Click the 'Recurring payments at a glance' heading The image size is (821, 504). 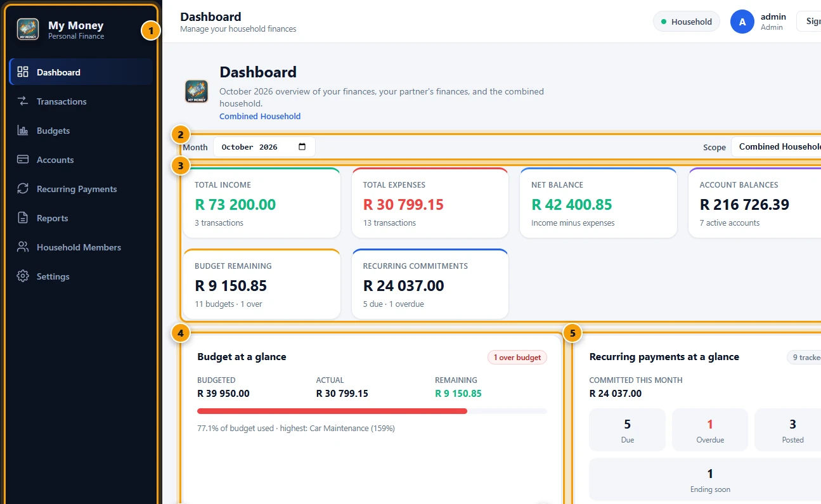pyautogui.click(x=664, y=357)
